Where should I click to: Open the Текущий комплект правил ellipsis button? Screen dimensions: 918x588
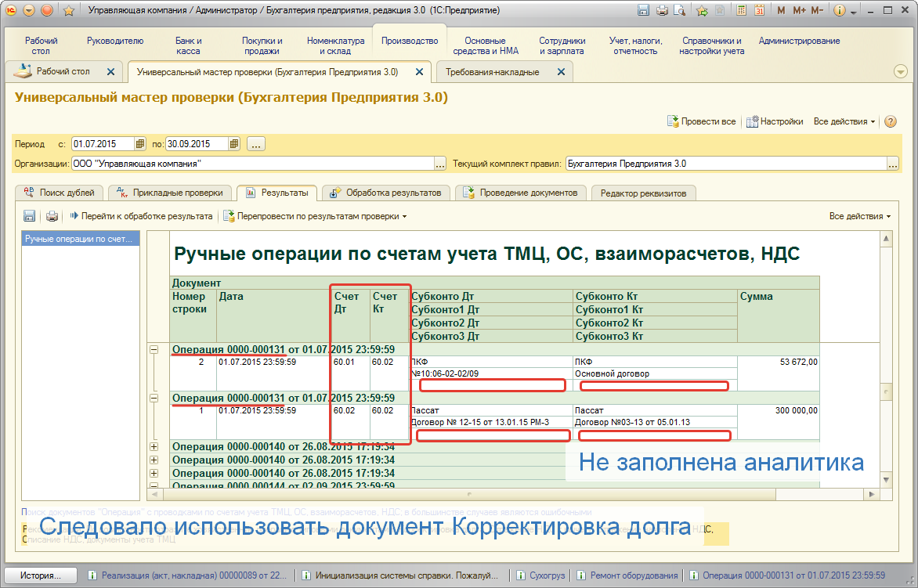click(892, 164)
